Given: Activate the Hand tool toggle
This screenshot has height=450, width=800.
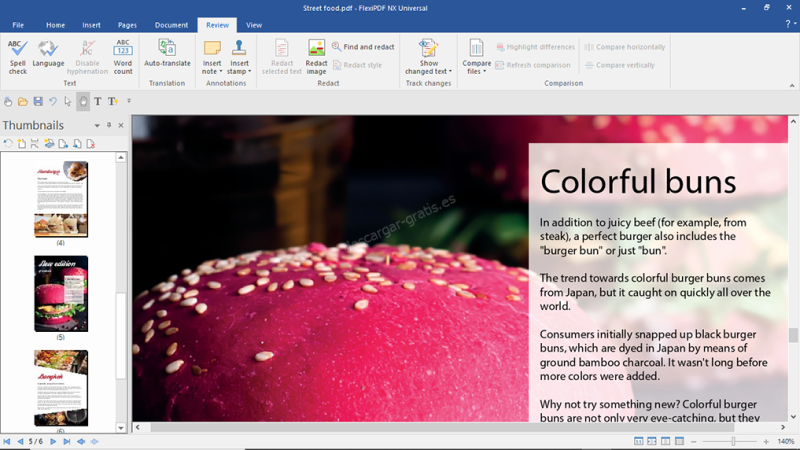Looking at the screenshot, I should pos(83,101).
